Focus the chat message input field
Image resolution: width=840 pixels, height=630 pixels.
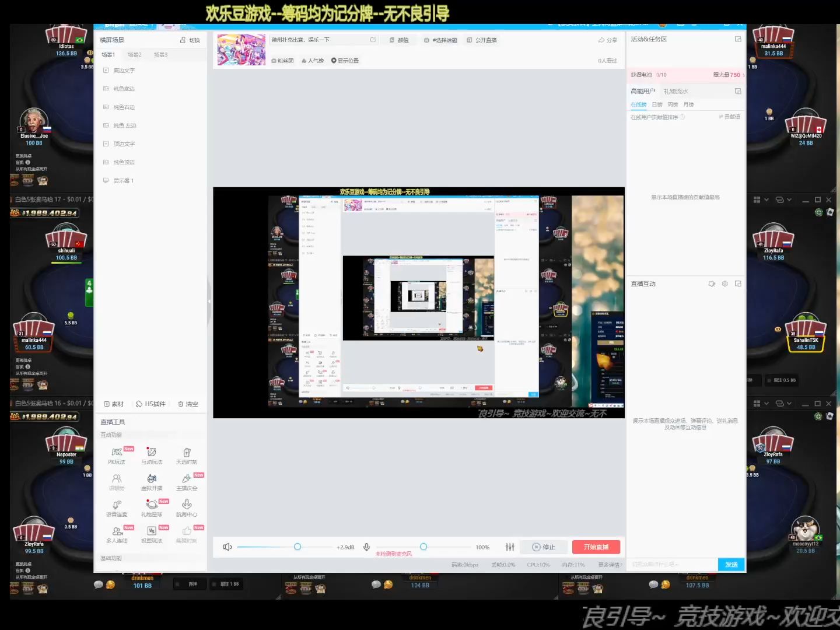[x=673, y=564]
